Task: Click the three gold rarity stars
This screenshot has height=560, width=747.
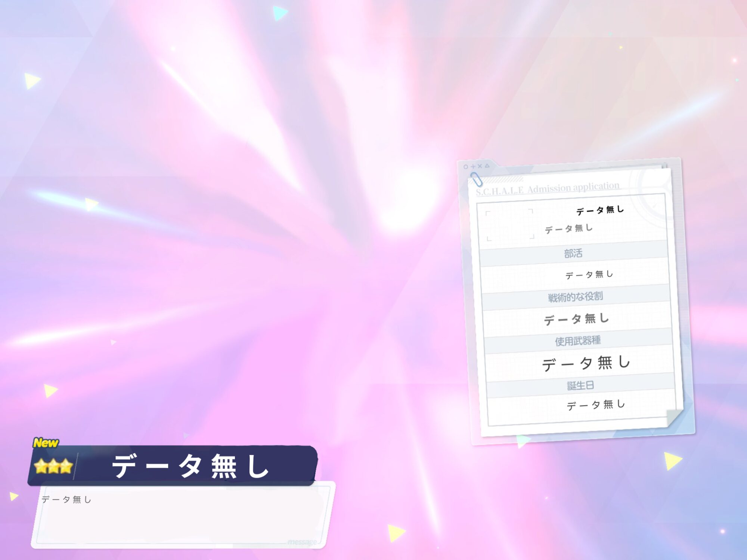Action: tap(53, 466)
